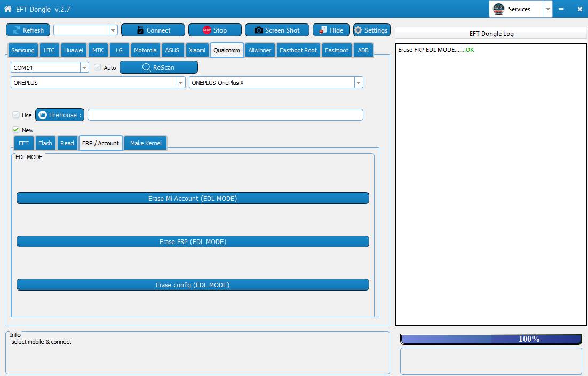Click the Firehouse folder icon
The image size is (588, 376).
click(42, 115)
